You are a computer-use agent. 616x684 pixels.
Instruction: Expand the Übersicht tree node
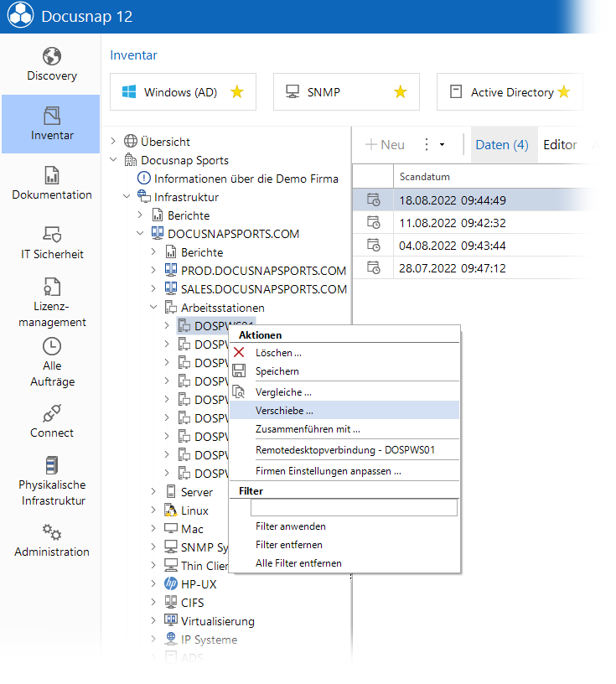(x=113, y=141)
